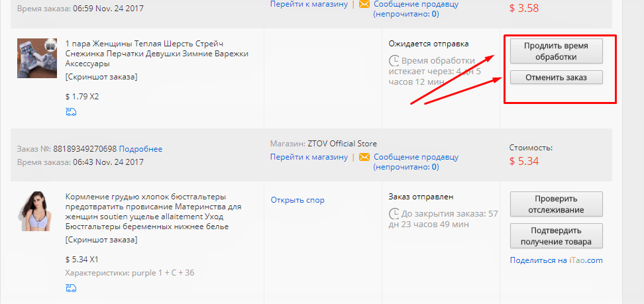Click Проверить отслеживание button

(556, 204)
